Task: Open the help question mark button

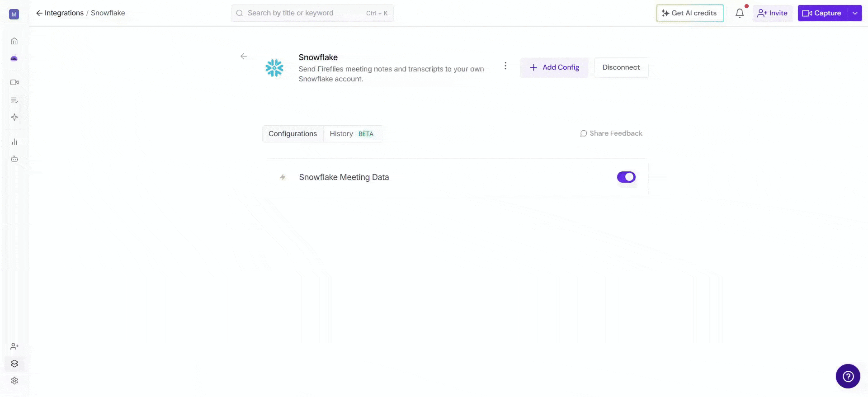Action: point(848,376)
